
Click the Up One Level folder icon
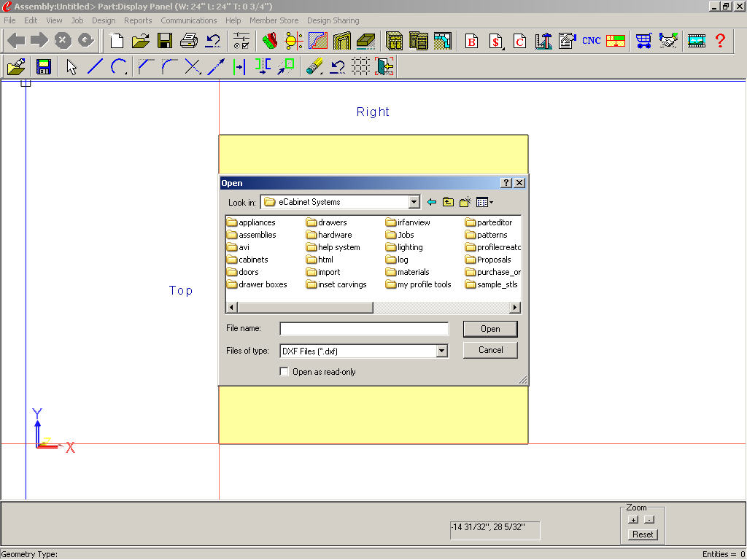448,203
